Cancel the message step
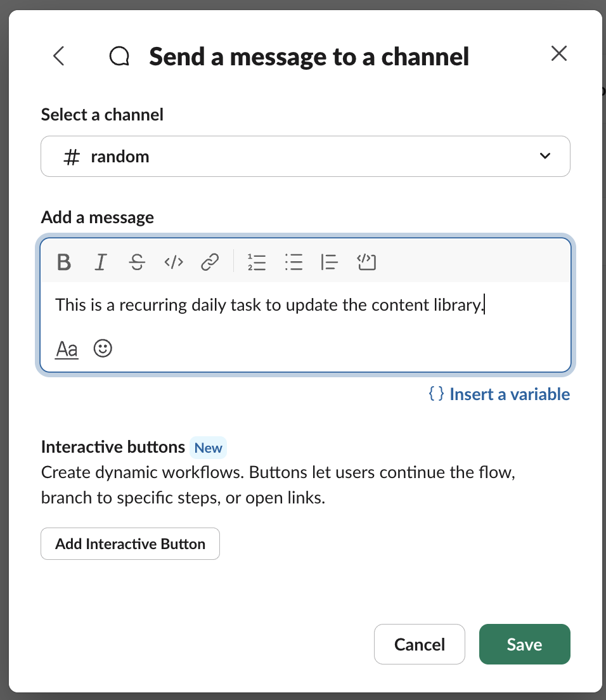 (x=419, y=644)
